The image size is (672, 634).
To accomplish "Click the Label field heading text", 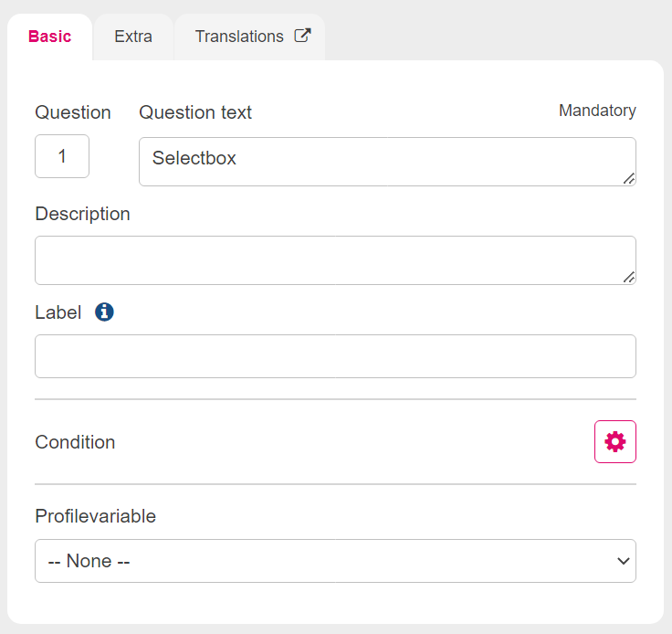I will coord(58,312).
